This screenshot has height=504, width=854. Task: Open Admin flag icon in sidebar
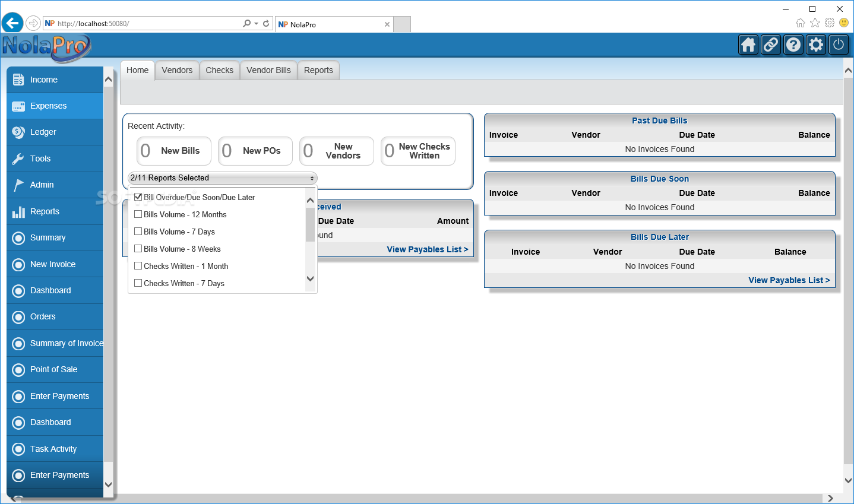(x=18, y=185)
